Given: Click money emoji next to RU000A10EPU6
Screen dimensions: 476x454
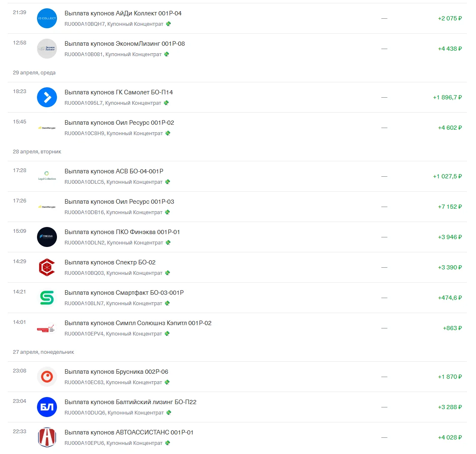Looking at the screenshot, I should coord(167,443).
